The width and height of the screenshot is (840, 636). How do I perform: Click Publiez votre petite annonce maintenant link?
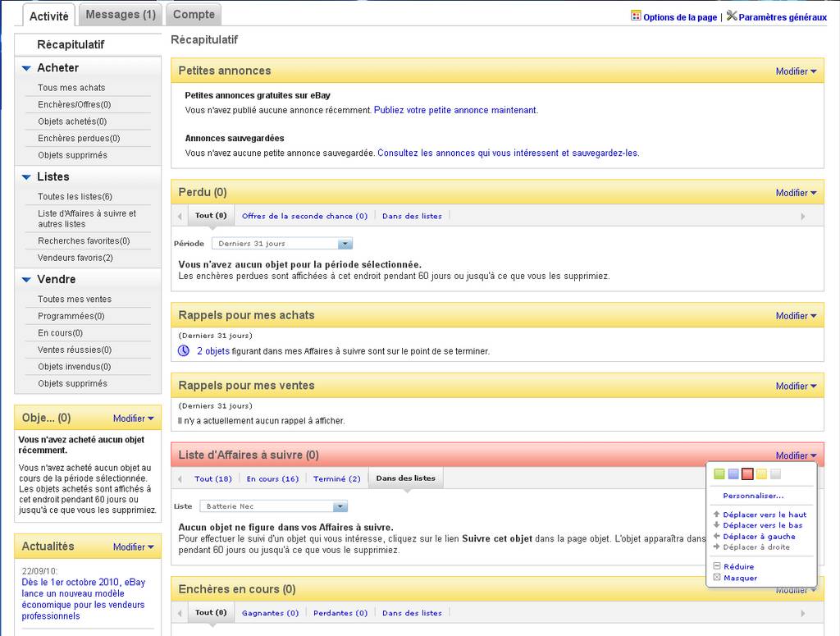455,110
